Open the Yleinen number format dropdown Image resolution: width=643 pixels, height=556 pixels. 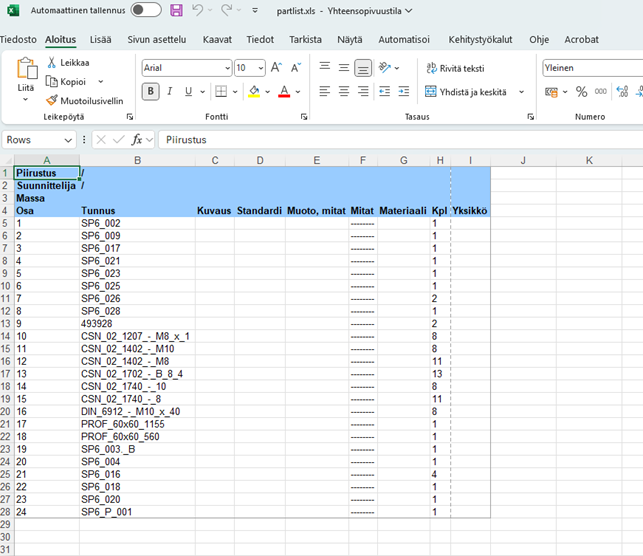(592, 68)
